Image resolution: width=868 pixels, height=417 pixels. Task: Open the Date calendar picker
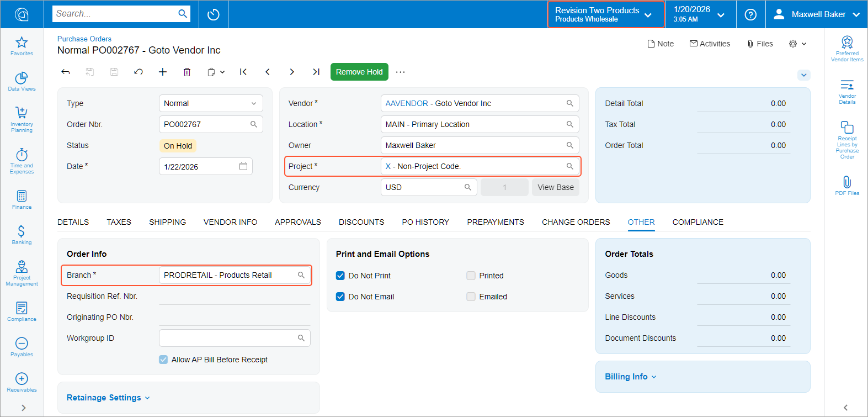(243, 166)
